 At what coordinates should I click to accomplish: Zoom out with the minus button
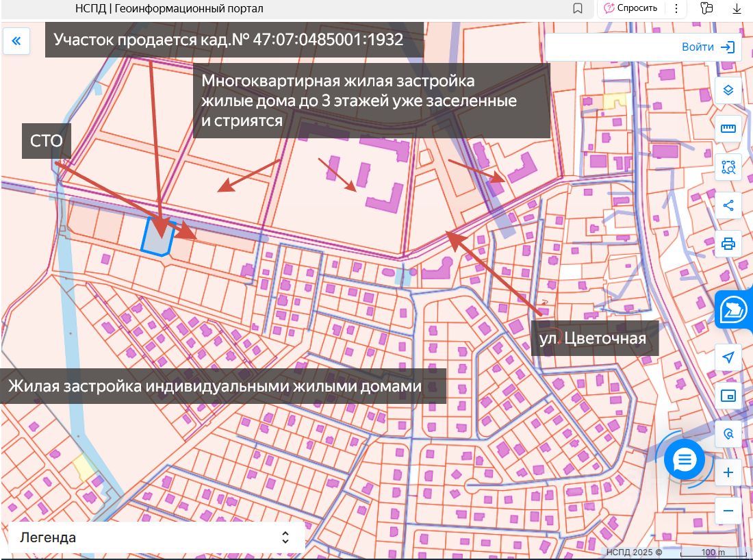click(x=728, y=511)
